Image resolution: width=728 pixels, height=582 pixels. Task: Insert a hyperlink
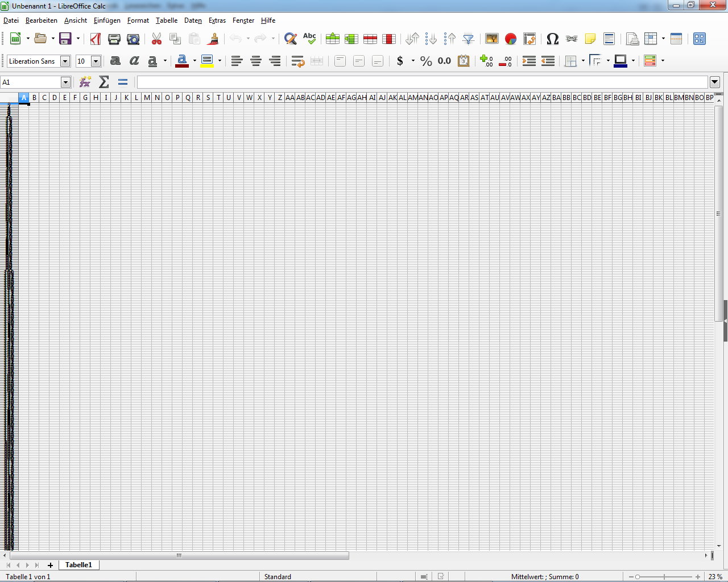[572, 39]
